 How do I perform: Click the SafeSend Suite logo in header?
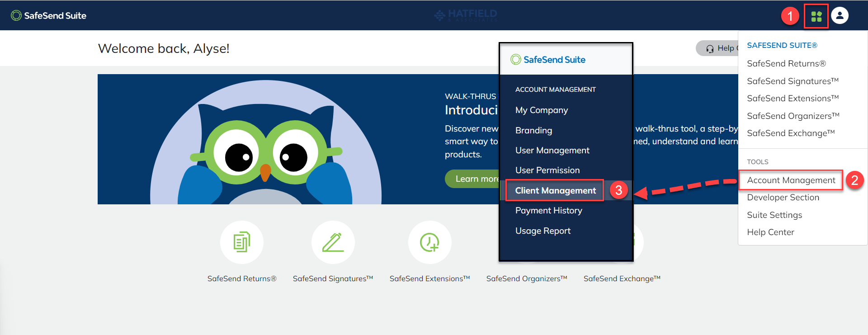(48, 15)
